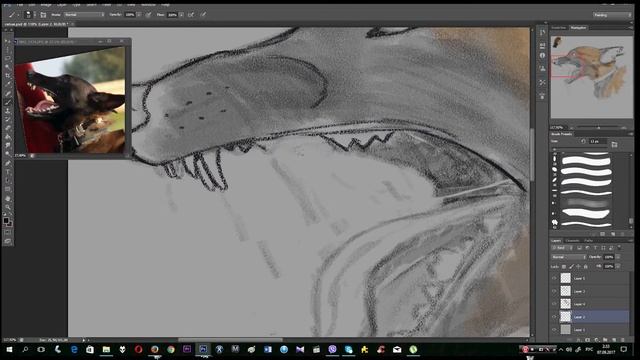Open Firefox from the taskbar

pos(155,349)
